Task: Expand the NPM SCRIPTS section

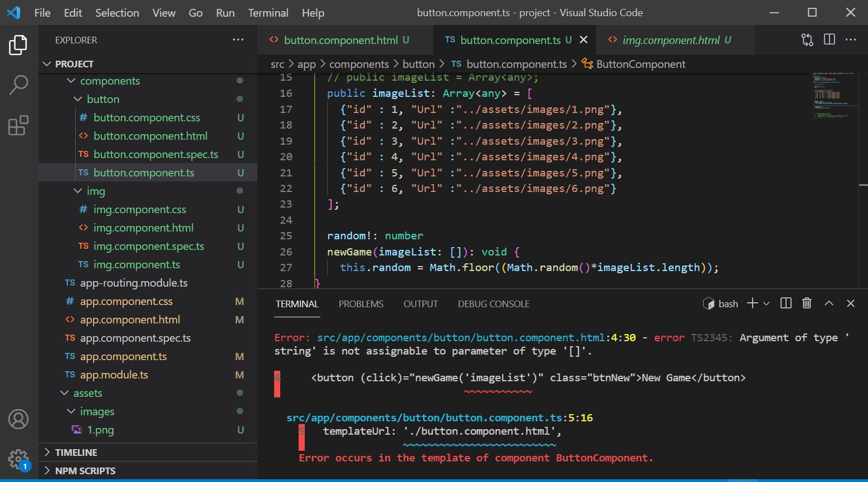Action: pos(148,471)
